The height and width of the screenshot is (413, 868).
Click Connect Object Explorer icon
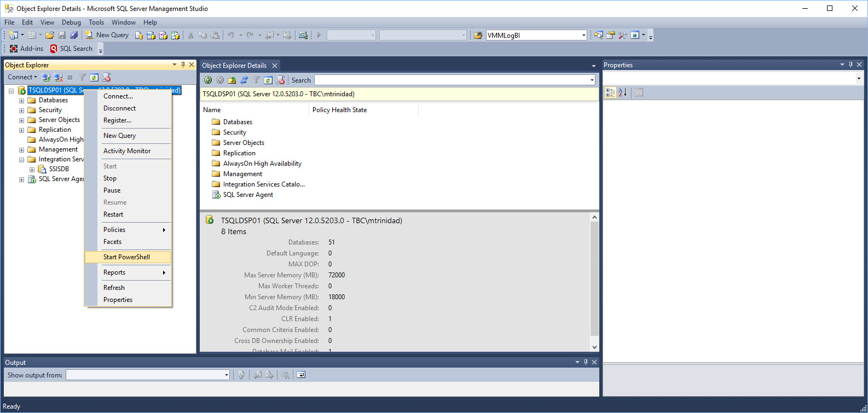pyautogui.click(x=47, y=78)
